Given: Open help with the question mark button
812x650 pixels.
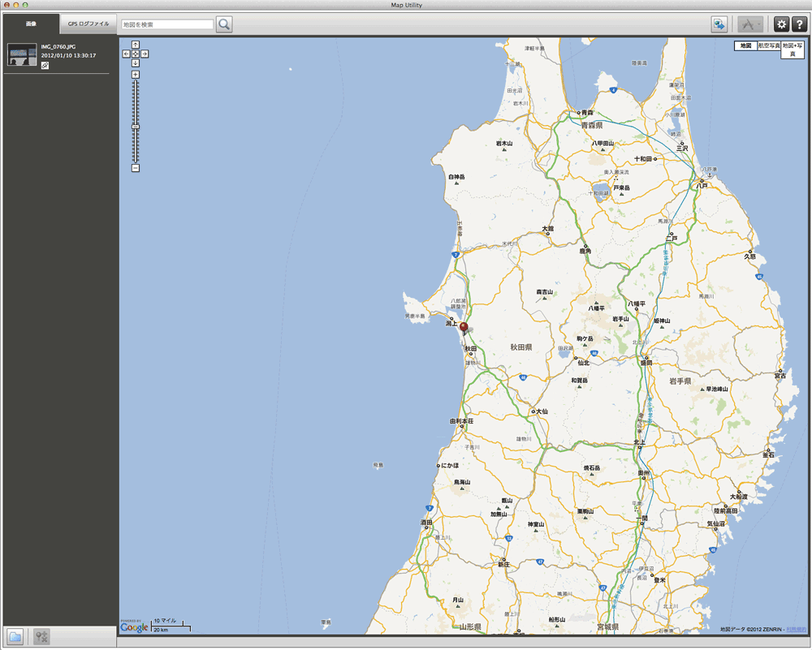Looking at the screenshot, I should tap(799, 24).
